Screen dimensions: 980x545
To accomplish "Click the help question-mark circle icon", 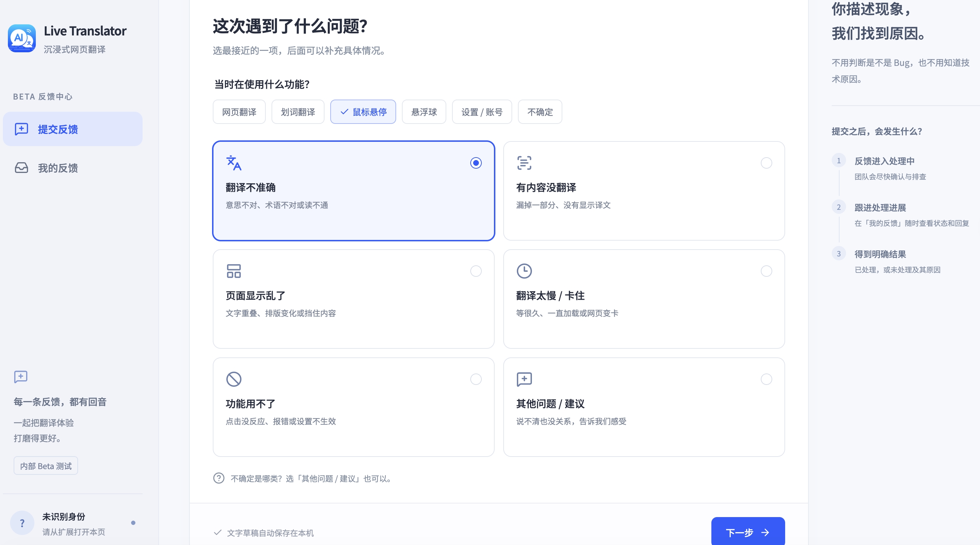I will [x=219, y=478].
